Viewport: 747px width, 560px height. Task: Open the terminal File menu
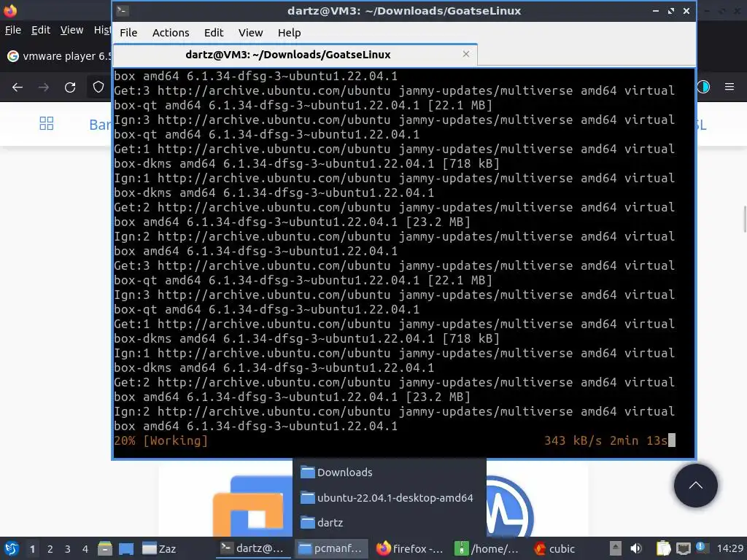coord(128,32)
